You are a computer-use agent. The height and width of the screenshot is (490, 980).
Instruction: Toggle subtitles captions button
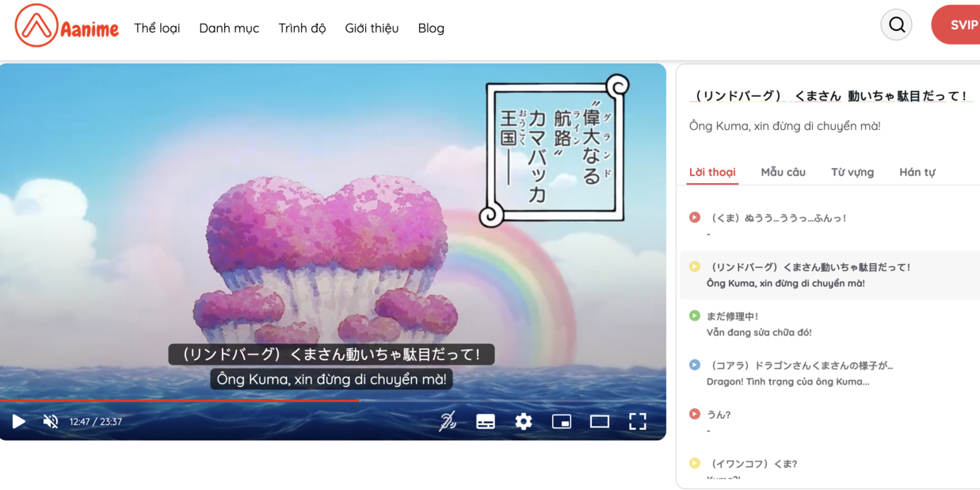coord(486,422)
